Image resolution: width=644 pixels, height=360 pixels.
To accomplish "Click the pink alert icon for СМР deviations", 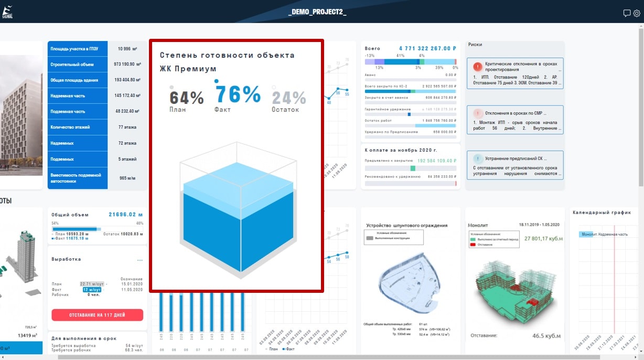I will tap(478, 113).
